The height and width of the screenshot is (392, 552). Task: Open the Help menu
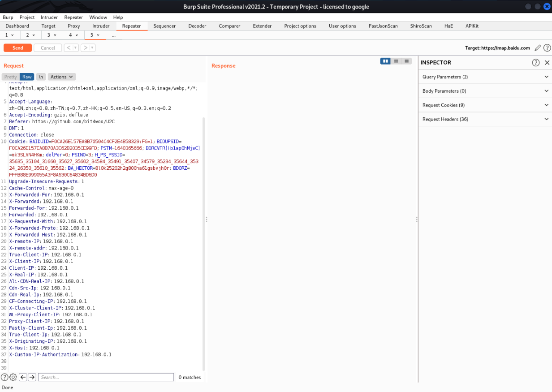118,17
